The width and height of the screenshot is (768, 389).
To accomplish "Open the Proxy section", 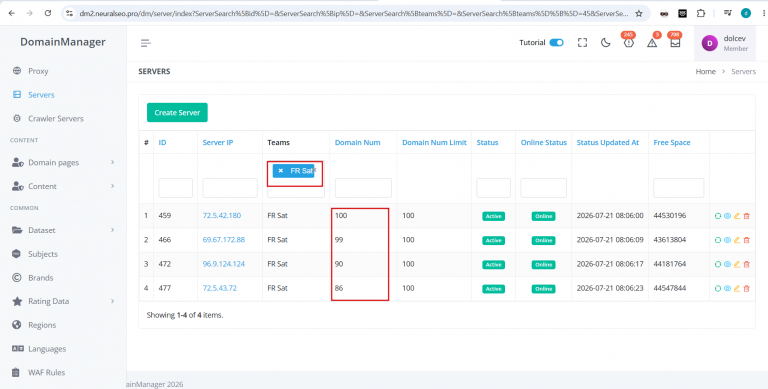I will tap(38, 71).
